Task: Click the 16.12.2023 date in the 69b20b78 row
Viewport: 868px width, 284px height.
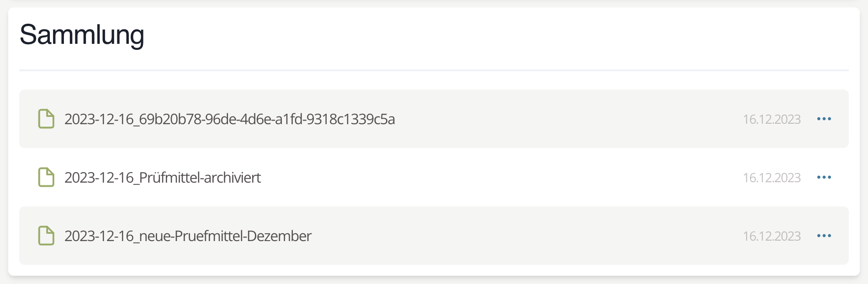Action: tap(772, 119)
